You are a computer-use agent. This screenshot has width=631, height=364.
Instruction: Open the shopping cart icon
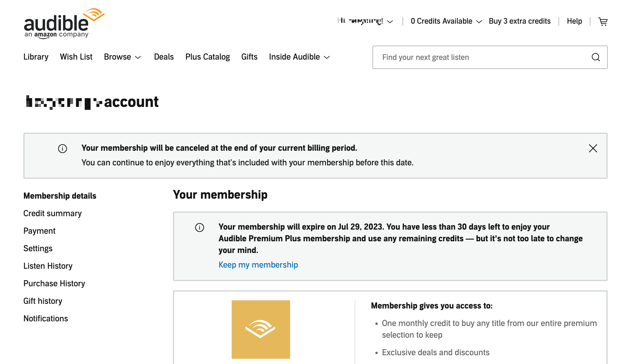(x=603, y=21)
